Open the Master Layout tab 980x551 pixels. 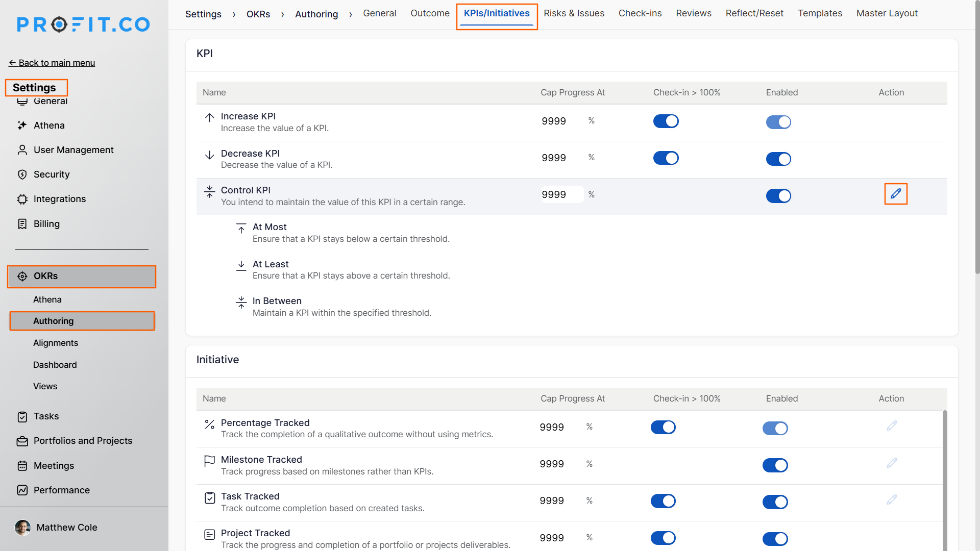(887, 13)
